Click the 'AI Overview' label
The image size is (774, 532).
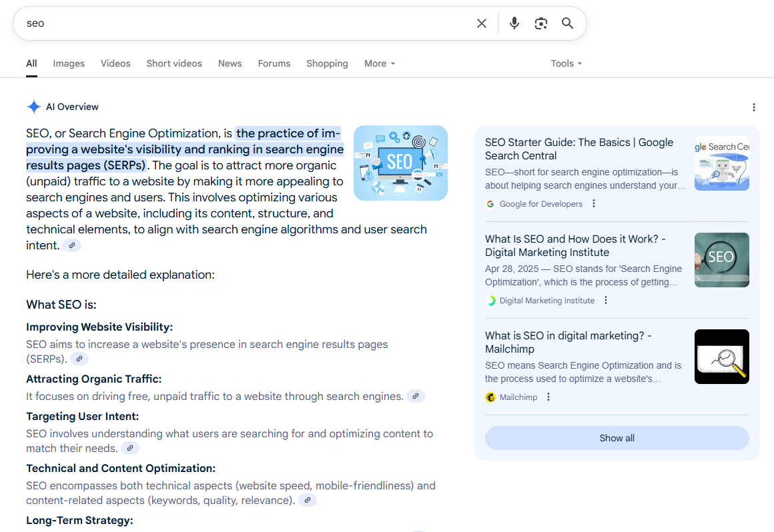click(x=72, y=107)
